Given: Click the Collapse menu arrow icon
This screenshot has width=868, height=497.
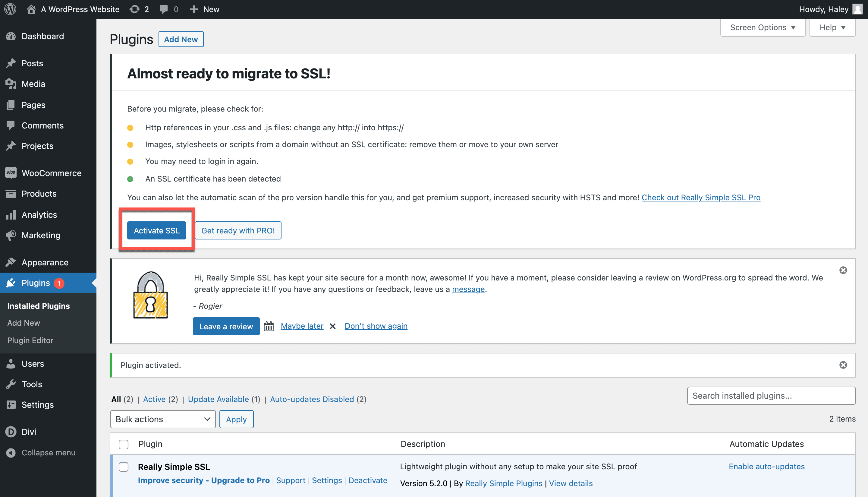Looking at the screenshot, I should [11, 453].
